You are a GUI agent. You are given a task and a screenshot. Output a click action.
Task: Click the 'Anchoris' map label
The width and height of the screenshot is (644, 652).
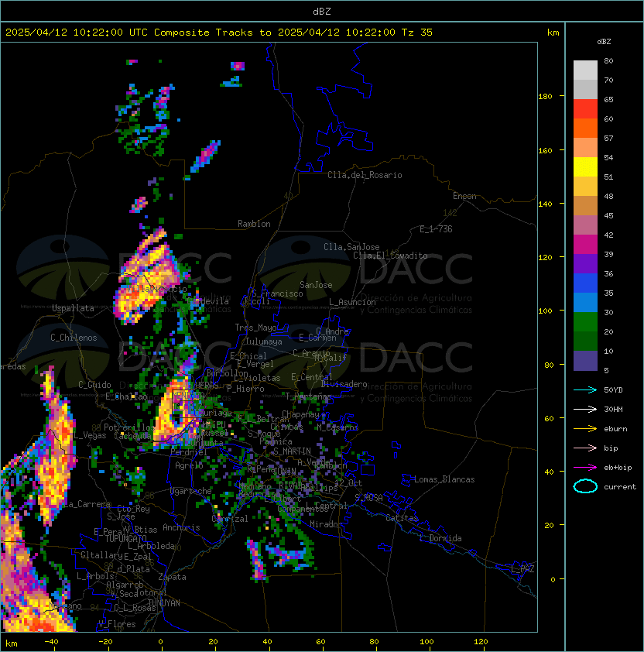click(x=181, y=527)
